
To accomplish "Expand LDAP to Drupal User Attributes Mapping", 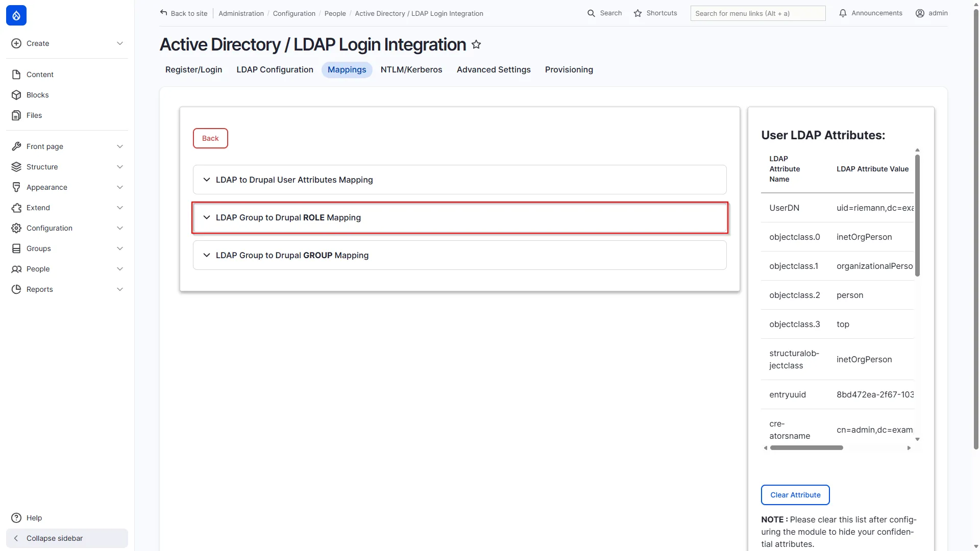I will point(459,180).
